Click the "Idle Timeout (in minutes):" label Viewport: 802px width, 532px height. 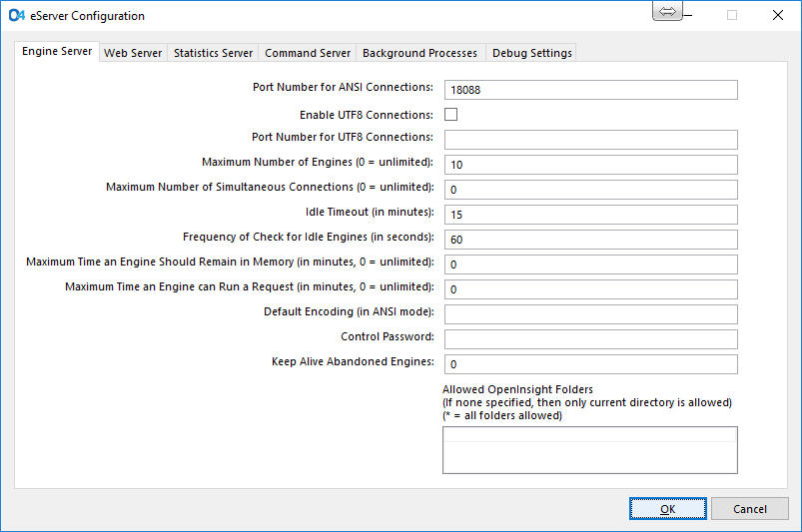click(x=370, y=212)
